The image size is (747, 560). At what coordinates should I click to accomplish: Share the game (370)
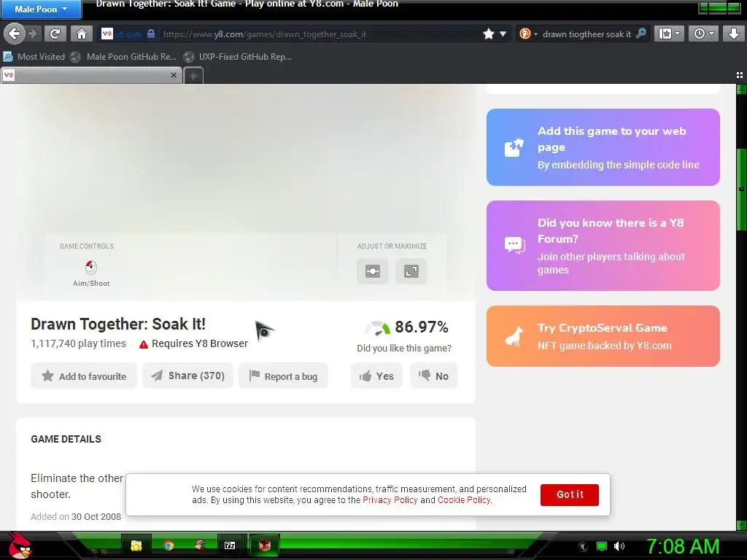pyautogui.click(x=187, y=376)
